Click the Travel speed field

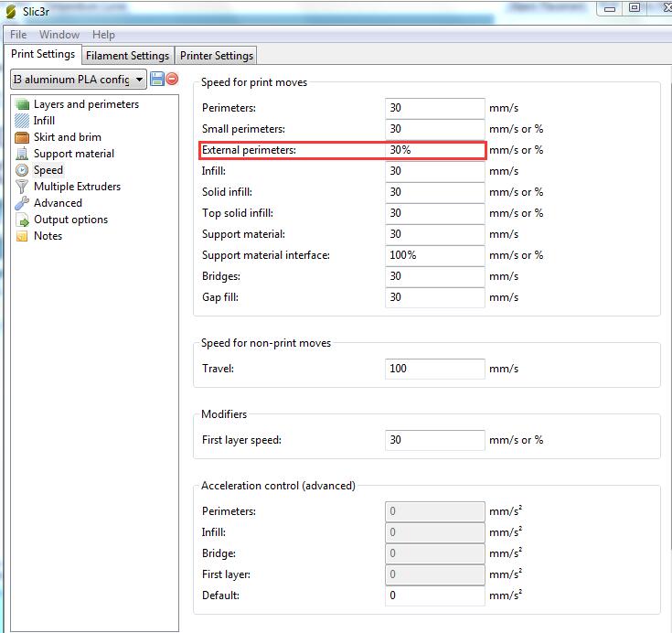[435, 369]
